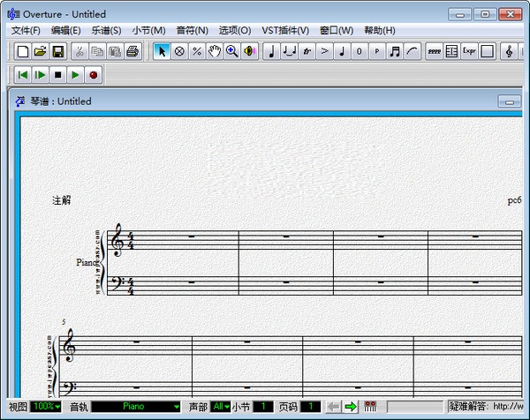Open the VST插件(V) menu

285,31
